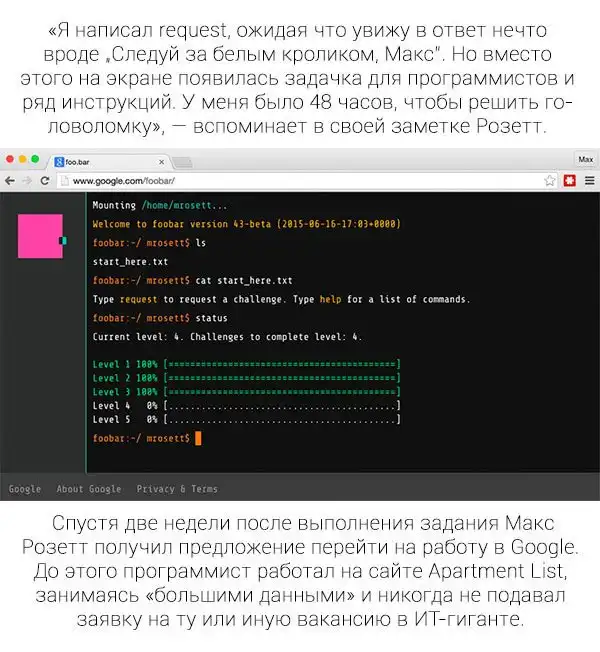Screen dimensions: 600x652
Task: Open the Chrome hamburger menu
Action: [590, 180]
